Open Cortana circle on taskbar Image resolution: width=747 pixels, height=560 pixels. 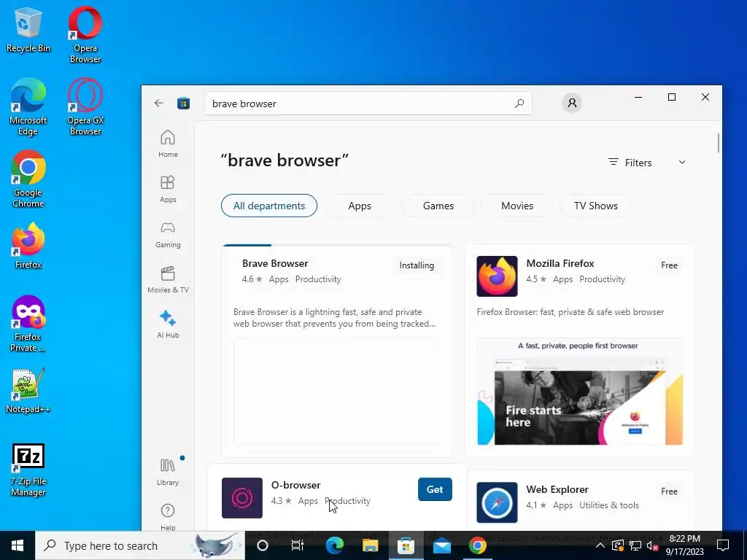point(263,545)
